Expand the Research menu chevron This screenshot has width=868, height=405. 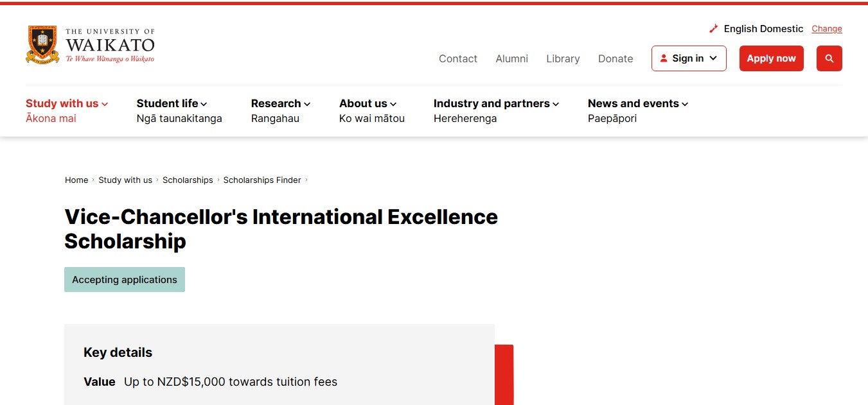(307, 104)
